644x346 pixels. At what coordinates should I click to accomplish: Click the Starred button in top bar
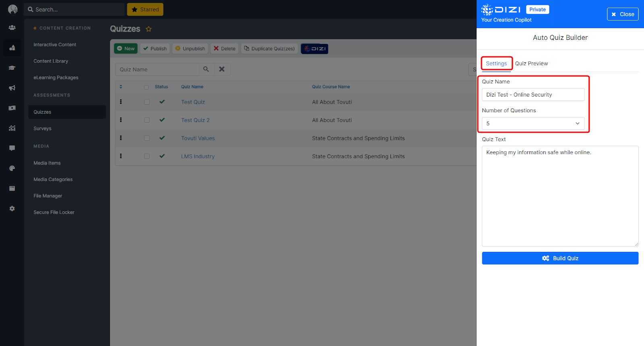145,9
